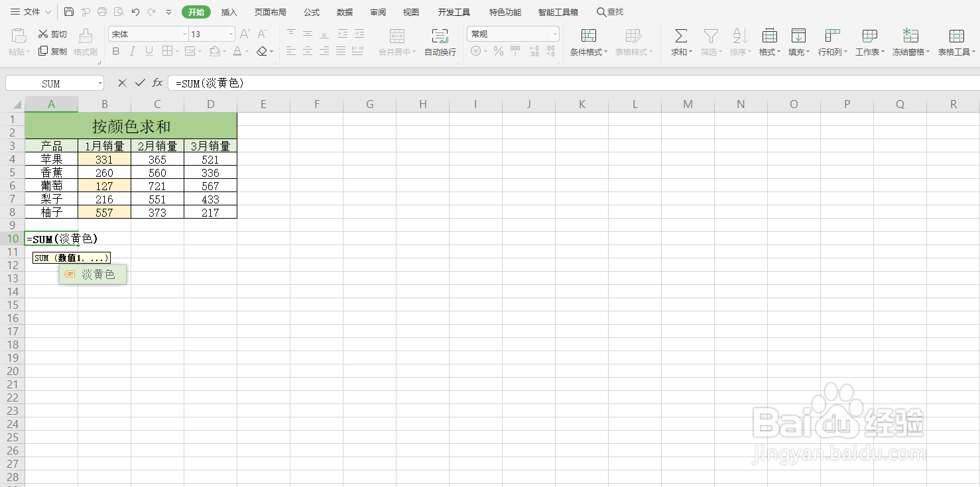
Task: Align text to top
Action: click(x=291, y=33)
